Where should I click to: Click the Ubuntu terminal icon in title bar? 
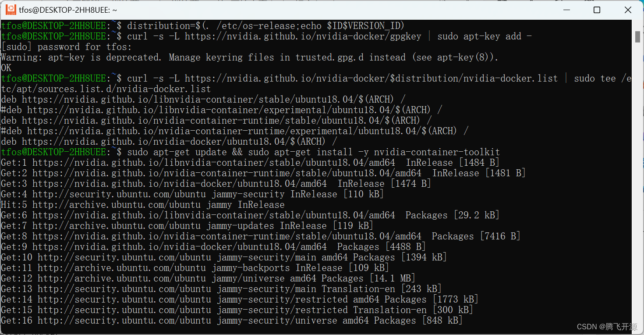(x=11, y=10)
